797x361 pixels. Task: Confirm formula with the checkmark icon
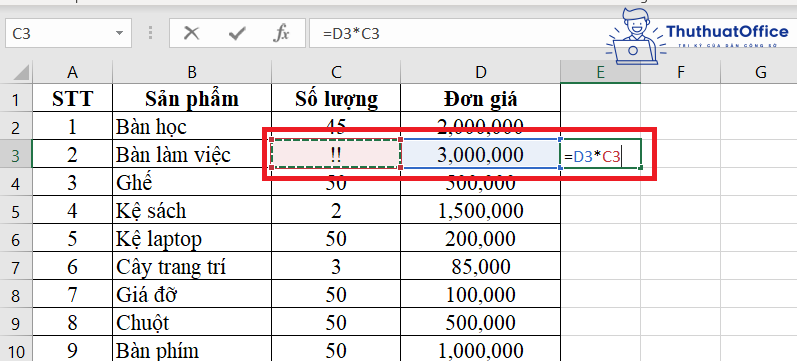pyautogui.click(x=237, y=34)
